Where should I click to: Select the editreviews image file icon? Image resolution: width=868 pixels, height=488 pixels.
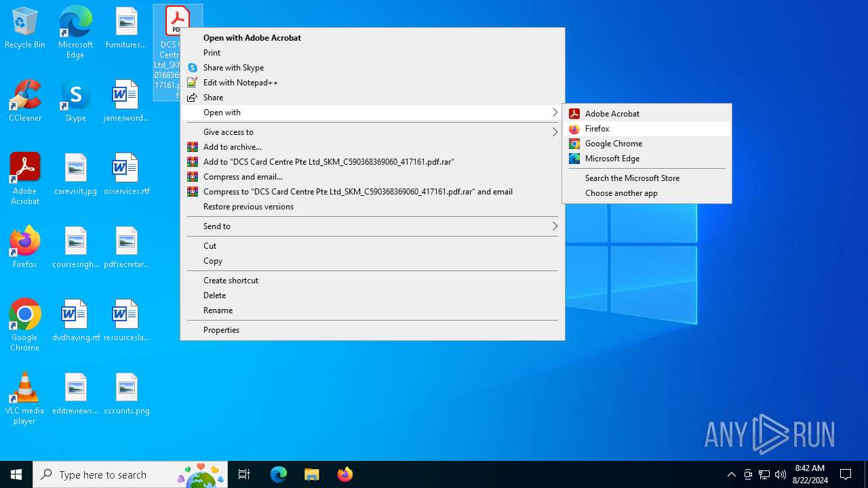tap(75, 394)
